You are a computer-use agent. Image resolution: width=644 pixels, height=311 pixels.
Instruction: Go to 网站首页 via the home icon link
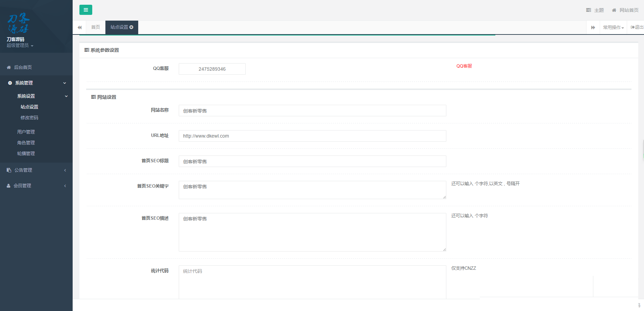(625, 10)
